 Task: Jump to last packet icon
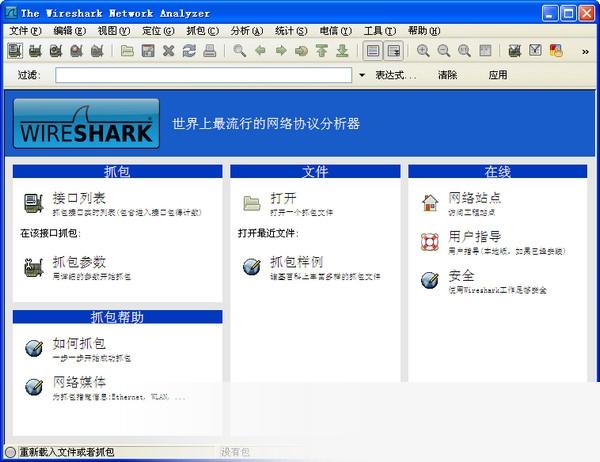pyautogui.click(x=342, y=51)
